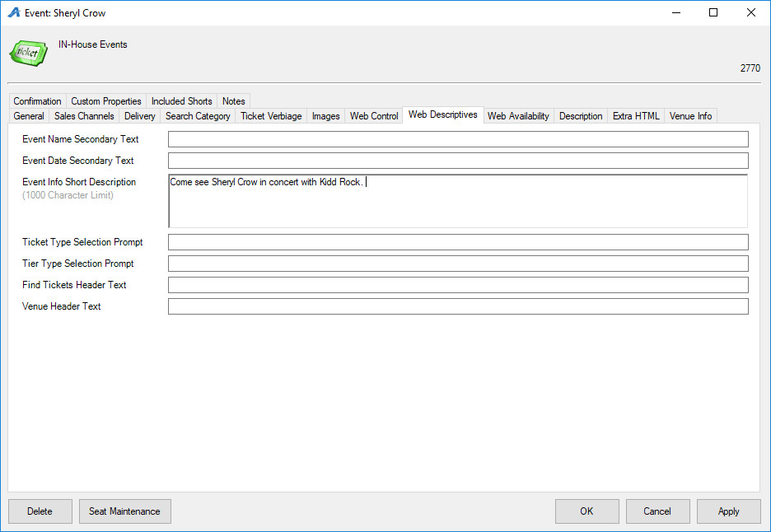
Task: Select the Web Descriptives tab
Action: (x=443, y=114)
